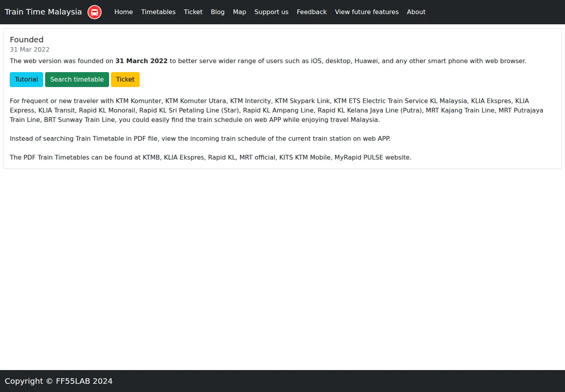Click the paragraph starting 'The PDF Train Timetables'
Viewport: 565px width, 392px height.
pos(211,157)
